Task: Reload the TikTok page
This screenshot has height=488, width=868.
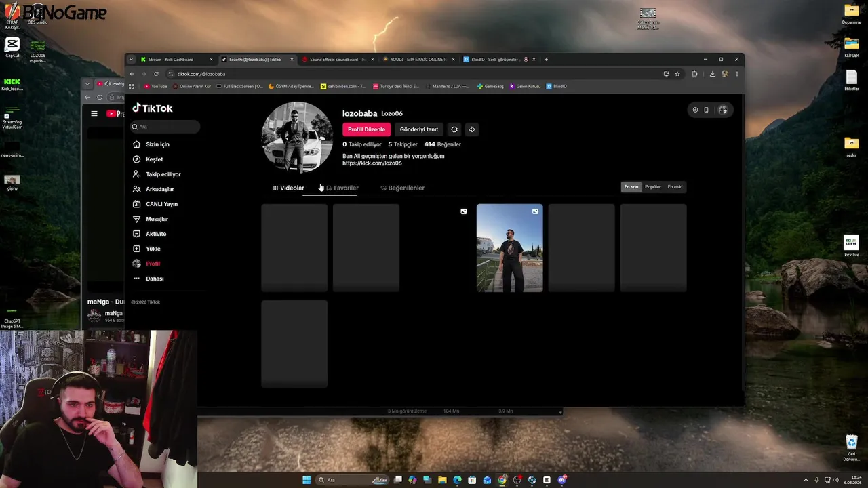Action: pos(156,74)
